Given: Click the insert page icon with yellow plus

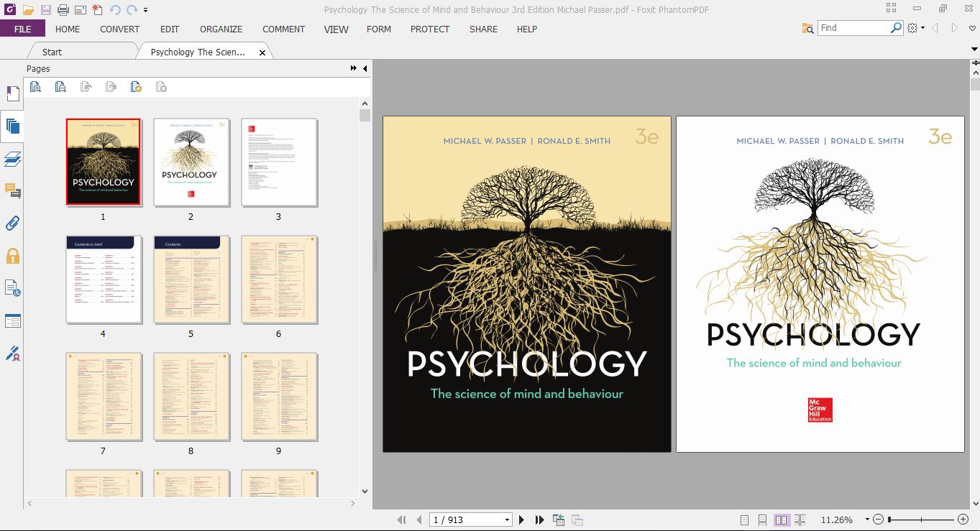Looking at the screenshot, I should (136, 87).
